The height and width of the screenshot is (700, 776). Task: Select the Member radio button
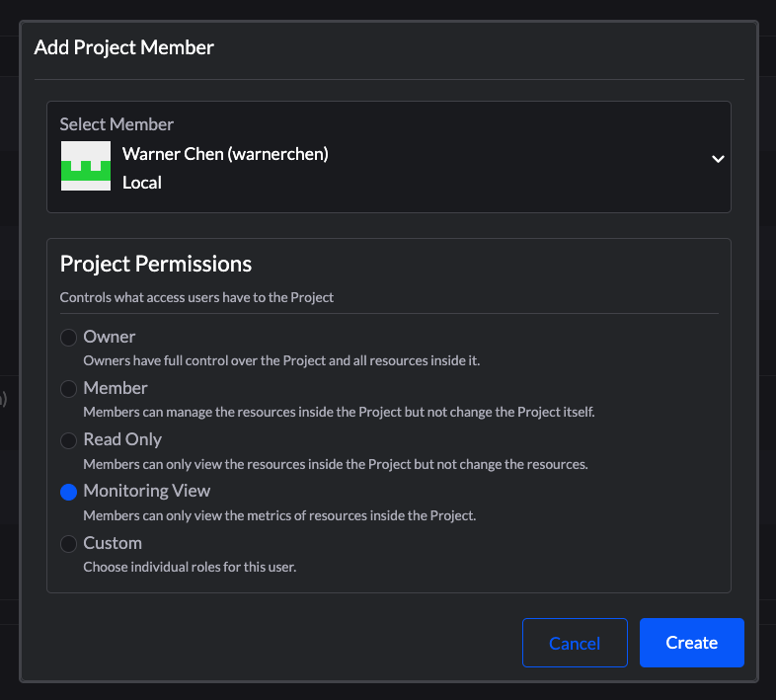[x=68, y=389]
